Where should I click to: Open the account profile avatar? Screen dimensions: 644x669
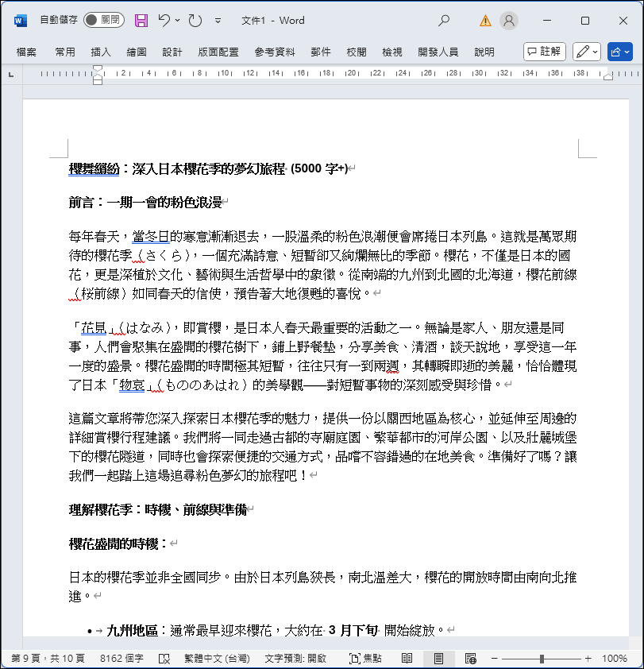click(509, 21)
